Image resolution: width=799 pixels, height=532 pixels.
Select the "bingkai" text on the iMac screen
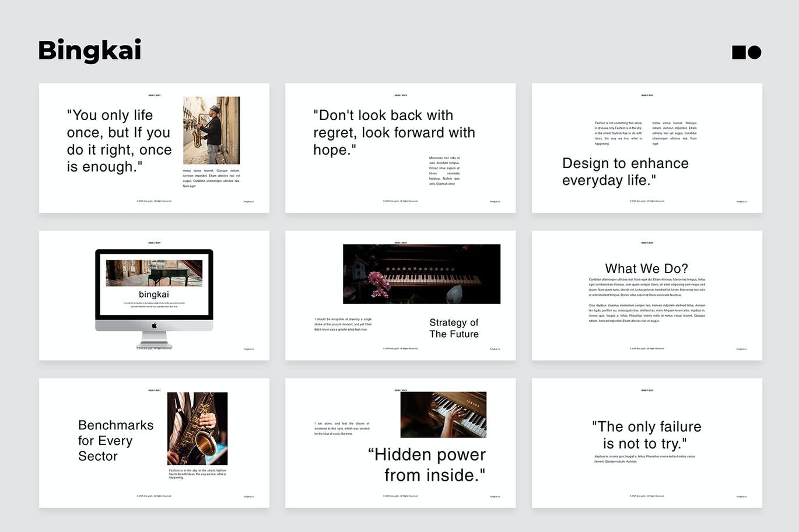tap(154, 295)
